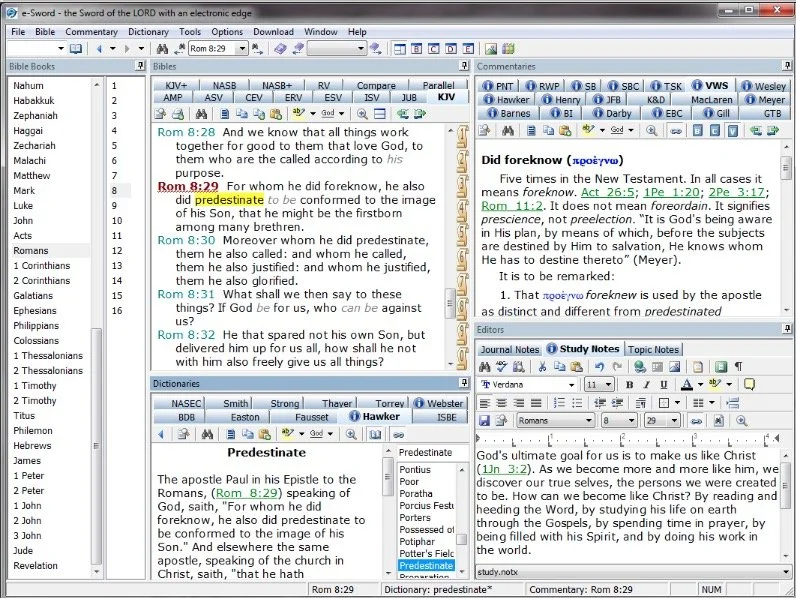Pin the Bible Books panel

(140, 66)
